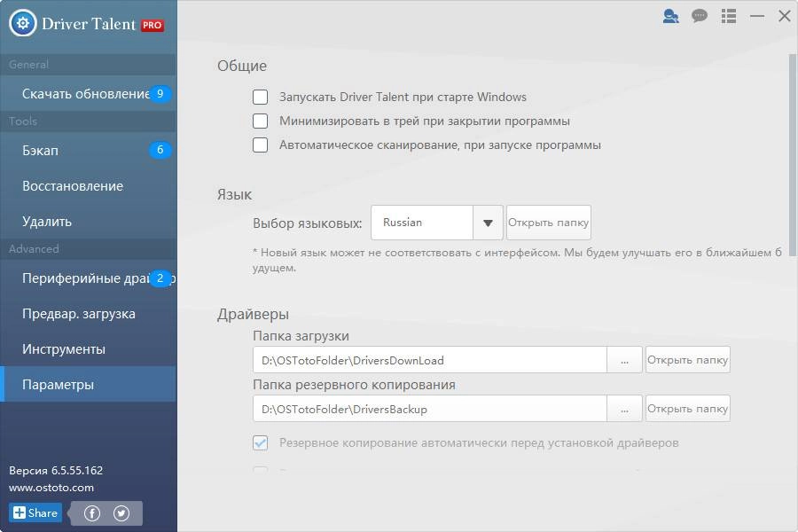Open the main menu list icon

(x=729, y=16)
